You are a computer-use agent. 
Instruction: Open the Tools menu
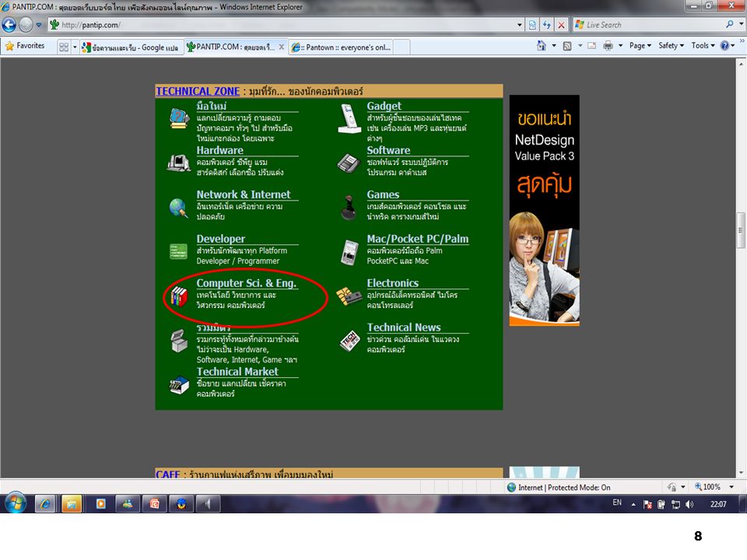pyautogui.click(x=703, y=46)
